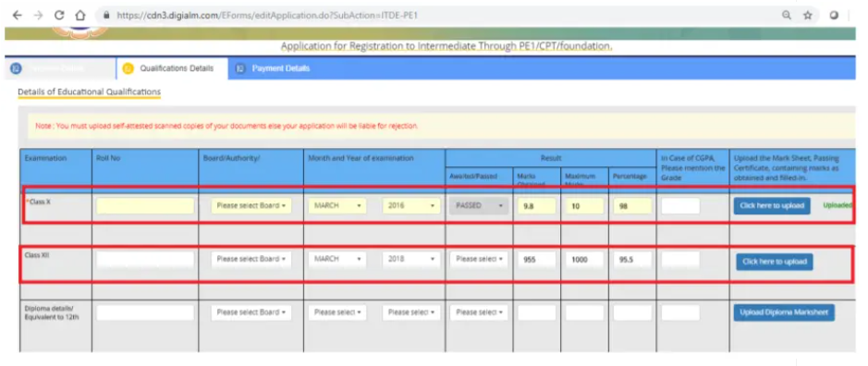Open Class XII exam year 2018 dropdown
The width and height of the screenshot is (868, 366).
pyautogui.click(x=411, y=259)
